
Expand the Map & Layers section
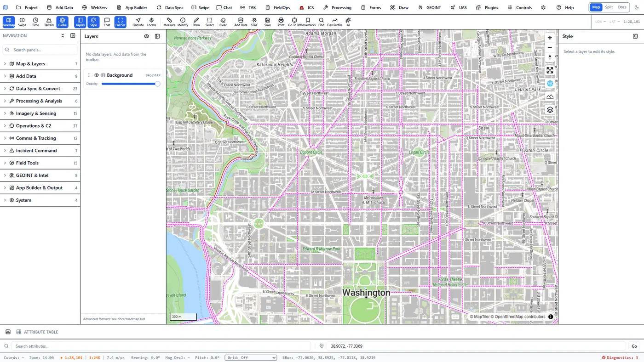point(40,64)
